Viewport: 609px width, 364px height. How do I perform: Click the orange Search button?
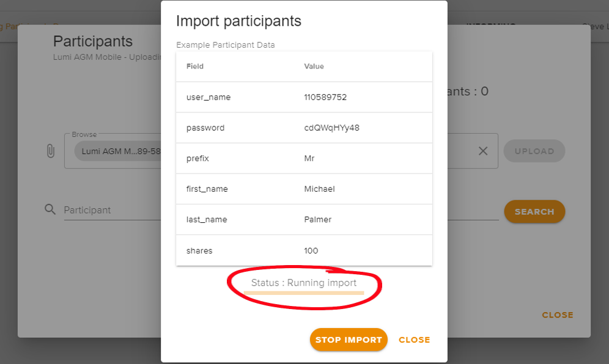534,211
